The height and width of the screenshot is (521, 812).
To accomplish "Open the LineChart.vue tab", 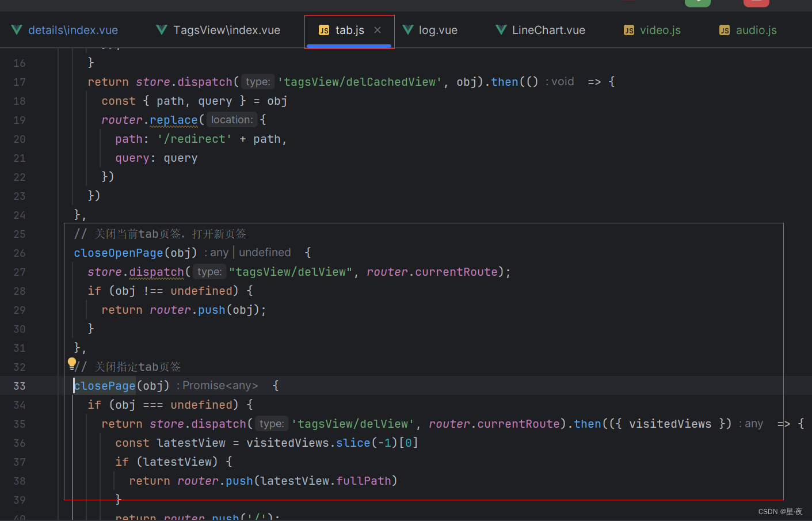I will point(540,30).
